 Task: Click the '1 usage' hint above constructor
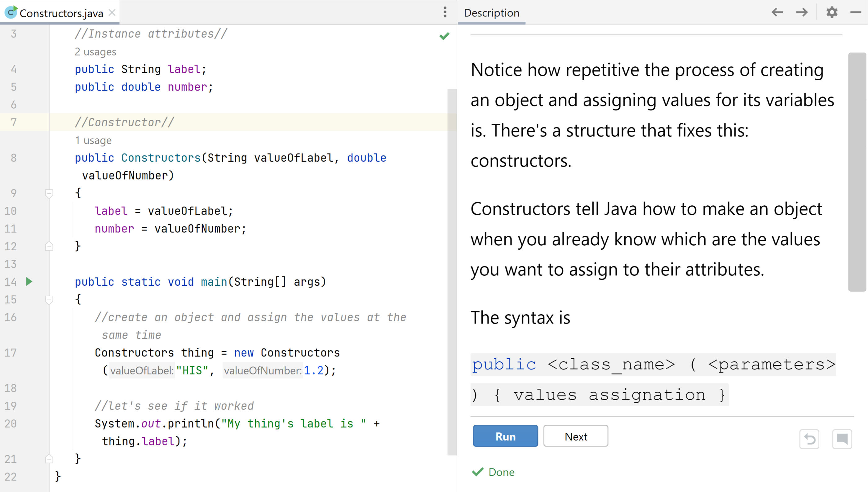coord(93,140)
